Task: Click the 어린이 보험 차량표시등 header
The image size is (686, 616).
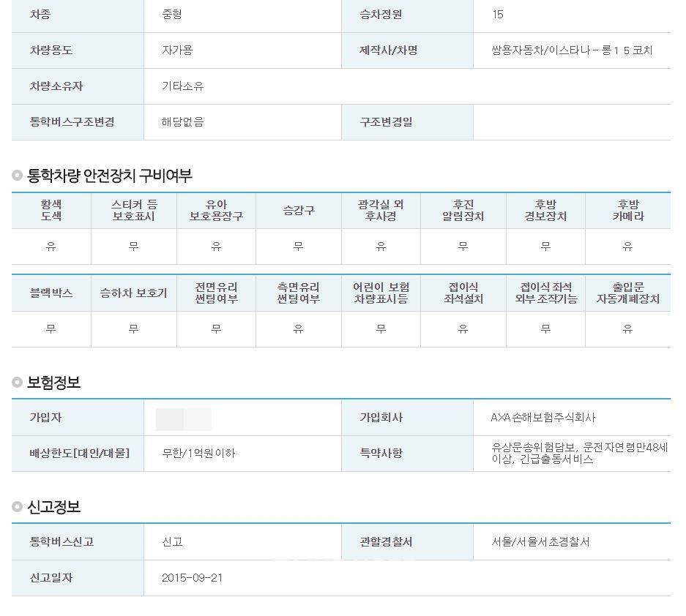Action: coord(381,293)
